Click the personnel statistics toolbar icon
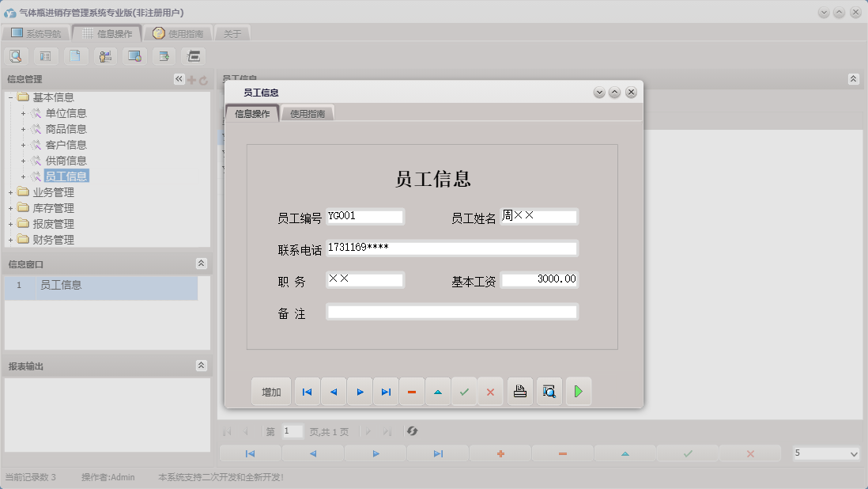 [104, 55]
